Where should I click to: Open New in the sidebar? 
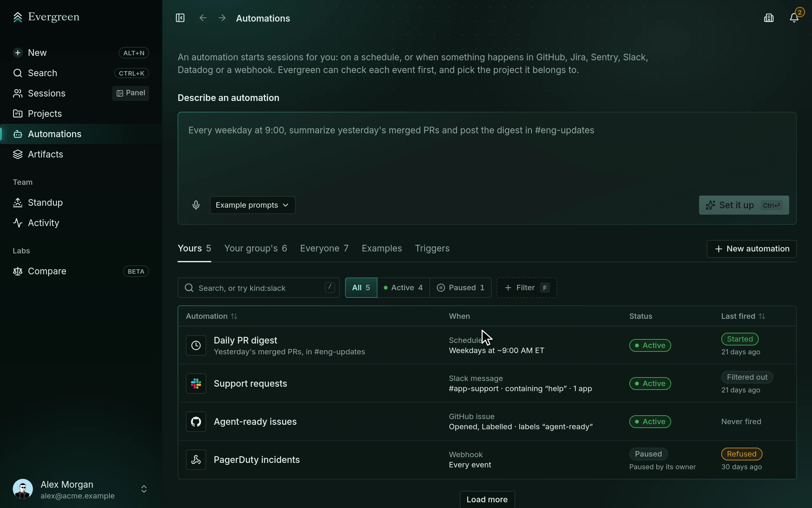(81, 53)
